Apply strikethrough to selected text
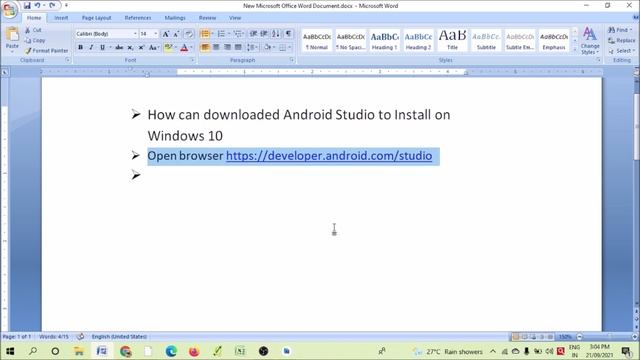Image resolution: width=640 pixels, height=360 pixels. (119, 47)
